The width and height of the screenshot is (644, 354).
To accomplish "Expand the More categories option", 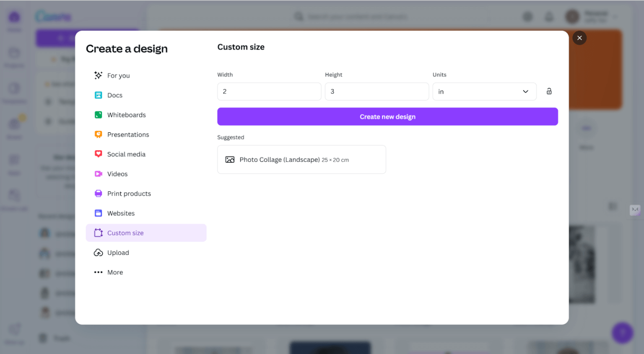I will click(114, 272).
